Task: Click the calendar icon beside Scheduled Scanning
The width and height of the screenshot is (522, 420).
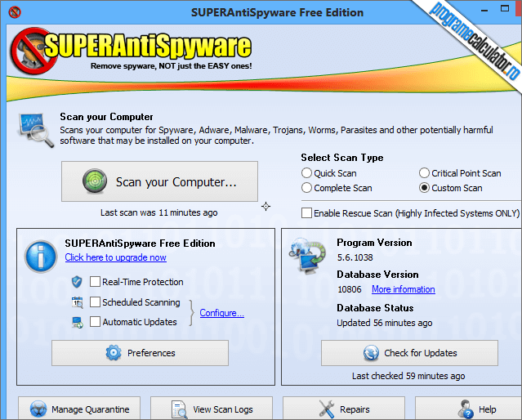Action: 78,302
